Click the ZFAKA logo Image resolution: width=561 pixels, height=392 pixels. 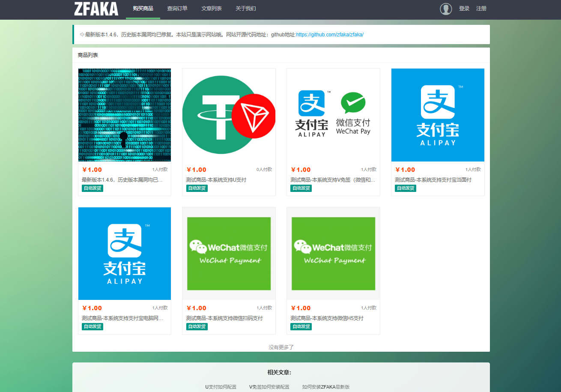(96, 9)
